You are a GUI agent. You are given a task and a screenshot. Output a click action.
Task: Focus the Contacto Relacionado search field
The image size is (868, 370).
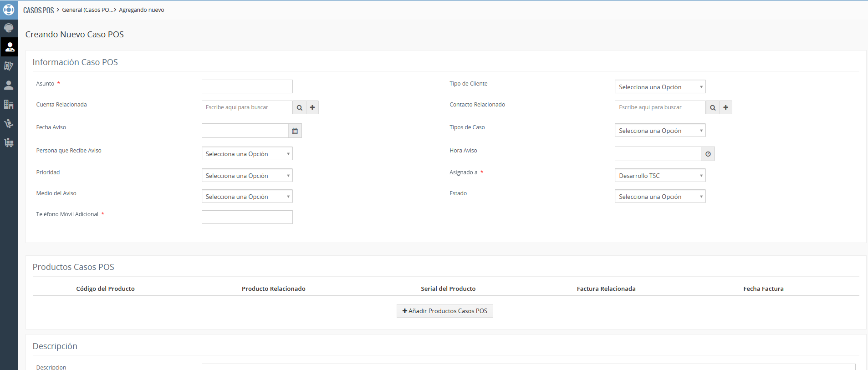coord(660,107)
